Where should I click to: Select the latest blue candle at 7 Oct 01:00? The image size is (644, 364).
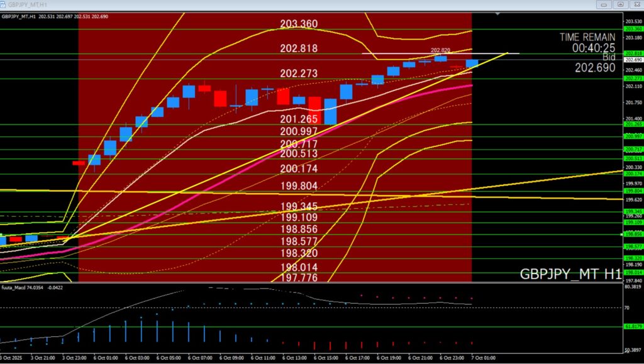tap(472, 63)
